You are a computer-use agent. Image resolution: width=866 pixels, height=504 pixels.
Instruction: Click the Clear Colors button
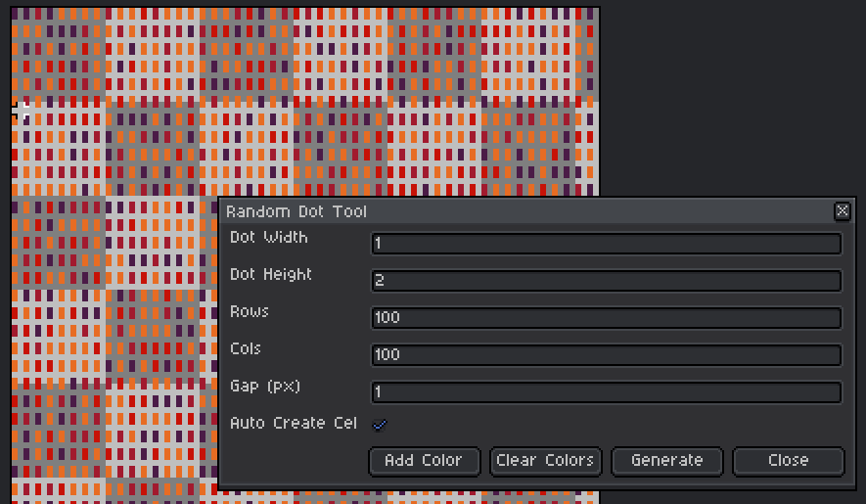[x=546, y=461]
